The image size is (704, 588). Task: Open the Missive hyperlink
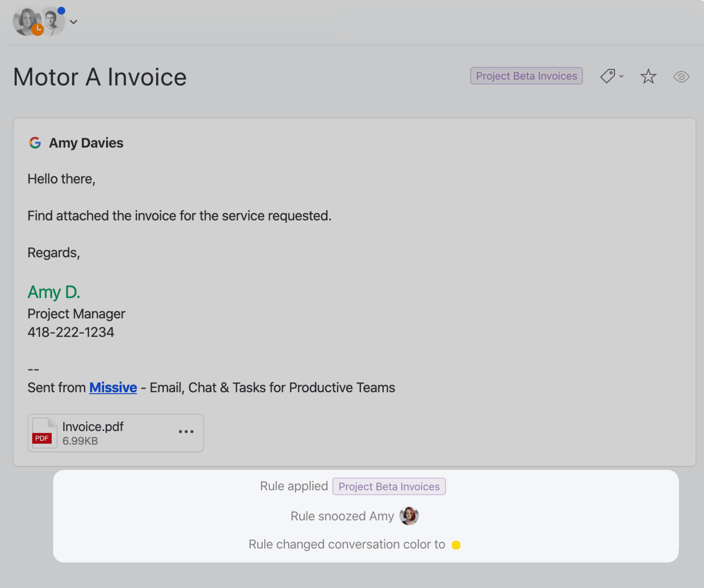click(113, 388)
